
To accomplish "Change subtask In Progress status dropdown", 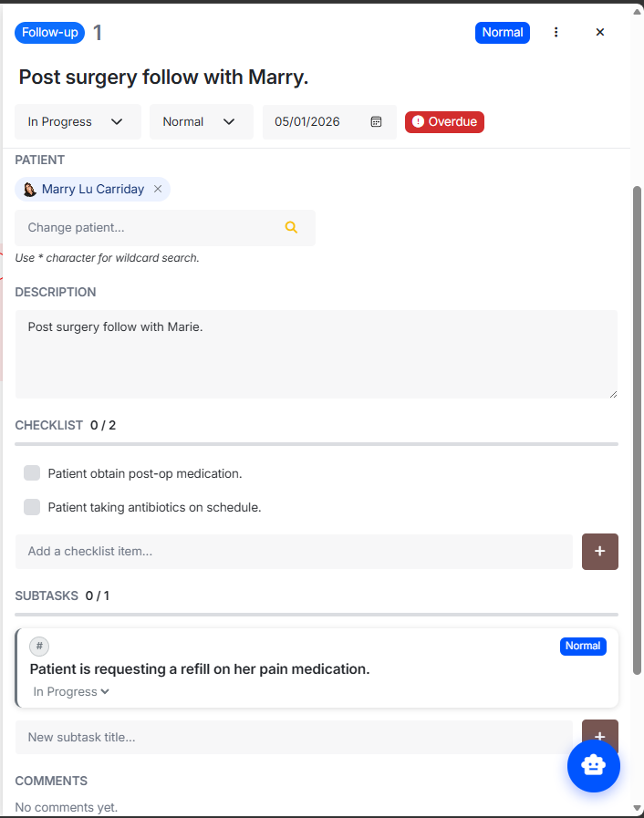I will 71,692.
